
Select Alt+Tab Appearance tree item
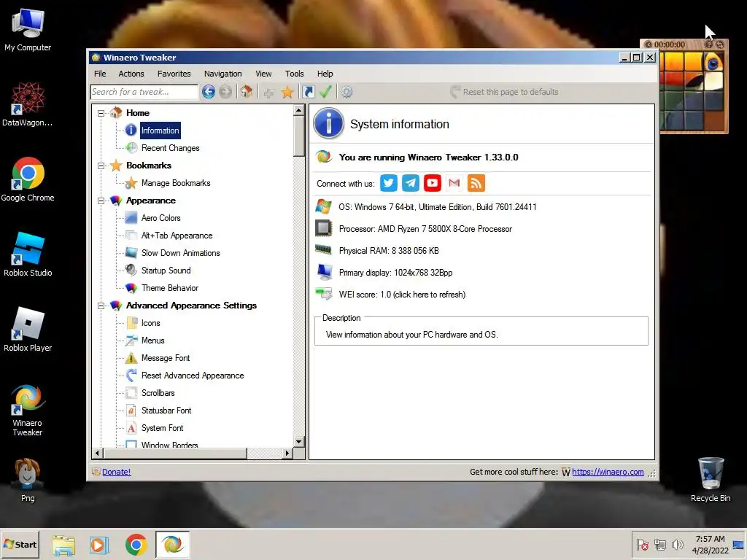[x=177, y=236]
